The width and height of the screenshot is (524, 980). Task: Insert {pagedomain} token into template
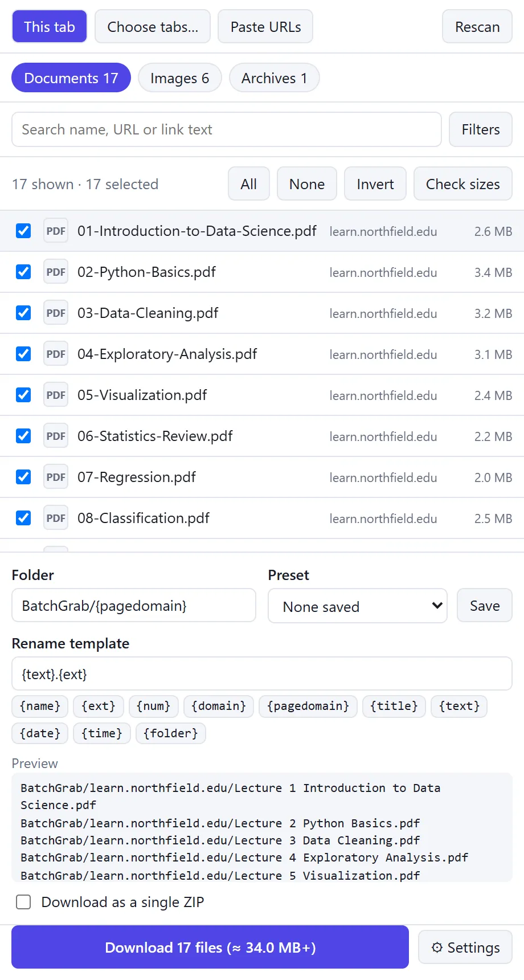[x=308, y=706]
